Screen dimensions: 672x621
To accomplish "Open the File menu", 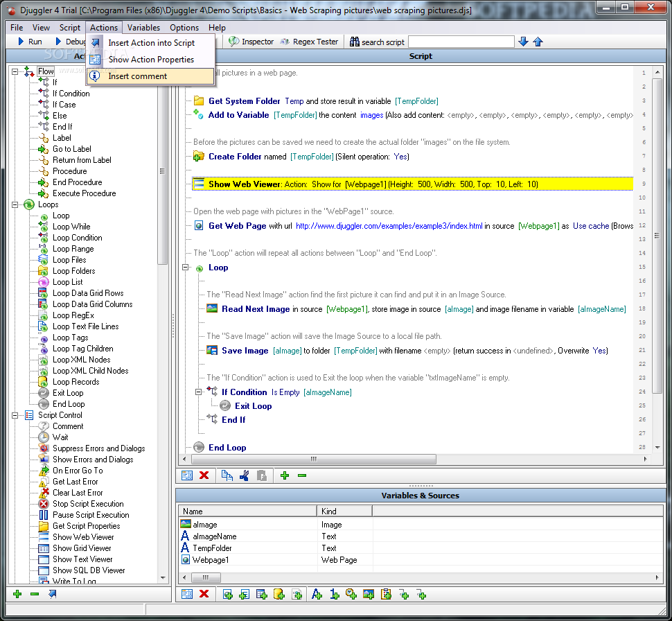I will tap(17, 28).
